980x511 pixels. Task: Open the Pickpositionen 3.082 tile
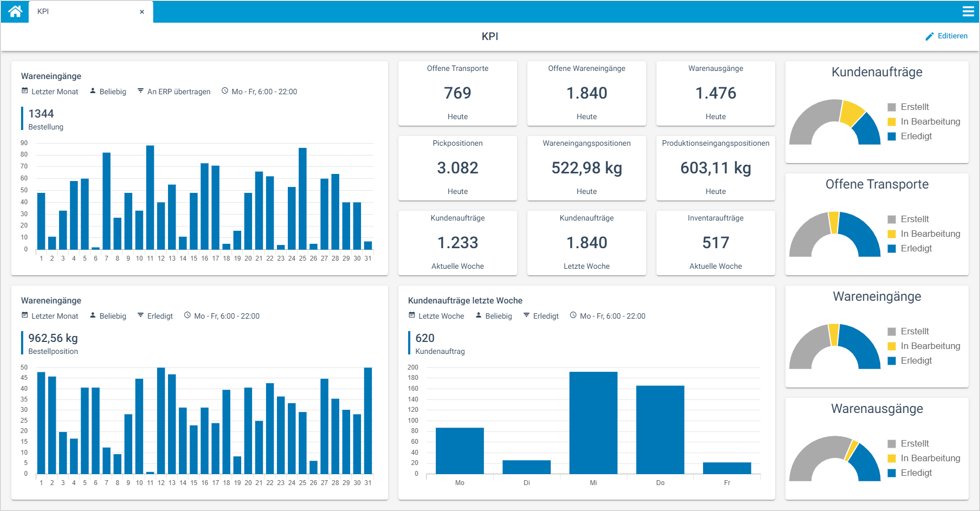click(457, 168)
